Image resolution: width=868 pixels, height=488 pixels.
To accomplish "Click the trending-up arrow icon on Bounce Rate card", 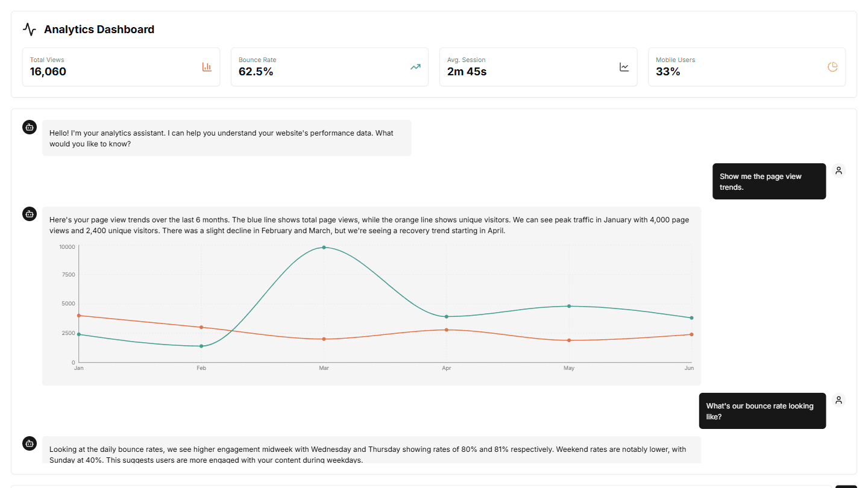I will [415, 67].
